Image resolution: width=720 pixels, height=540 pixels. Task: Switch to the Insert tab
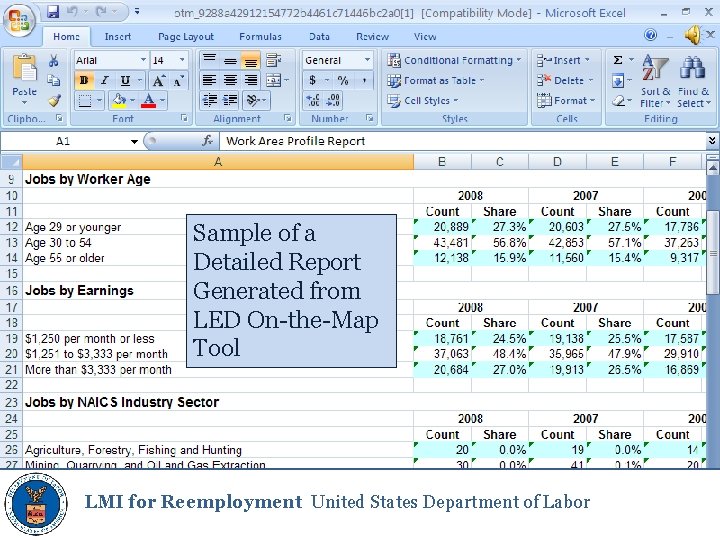click(118, 36)
